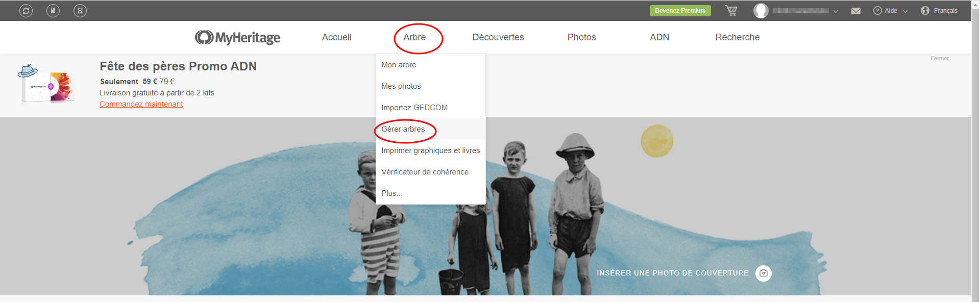
Task: Open the Français language selector
Action: (939, 11)
